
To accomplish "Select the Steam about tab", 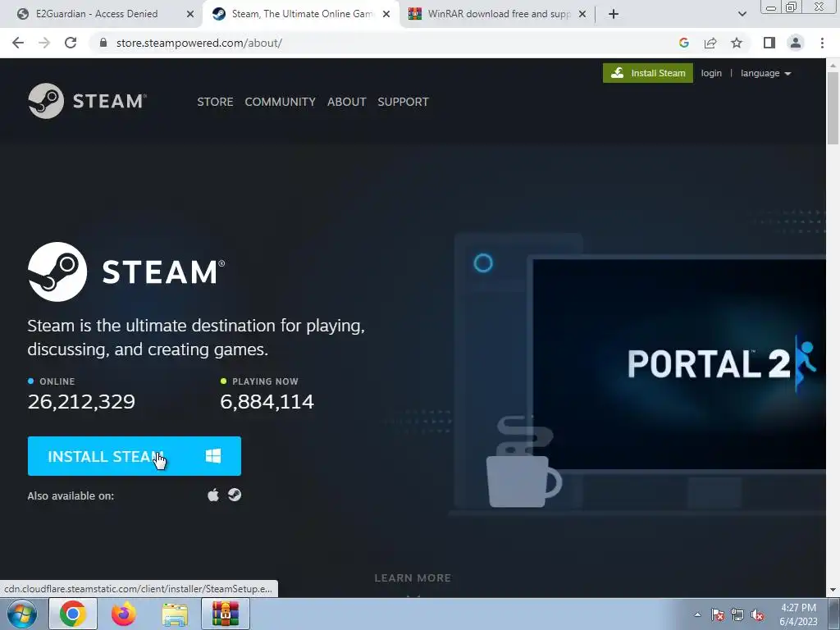I will coord(302,14).
